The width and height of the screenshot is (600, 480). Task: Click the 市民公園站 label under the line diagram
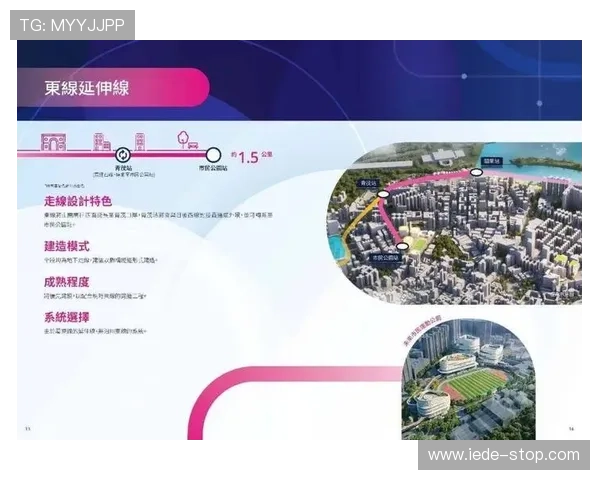(213, 168)
